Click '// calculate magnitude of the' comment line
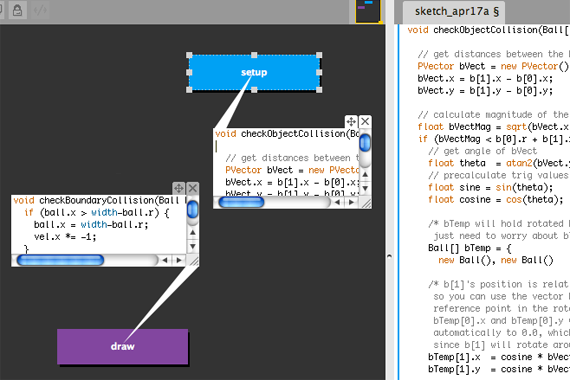 pyautogui.click(x=493, y=115)
